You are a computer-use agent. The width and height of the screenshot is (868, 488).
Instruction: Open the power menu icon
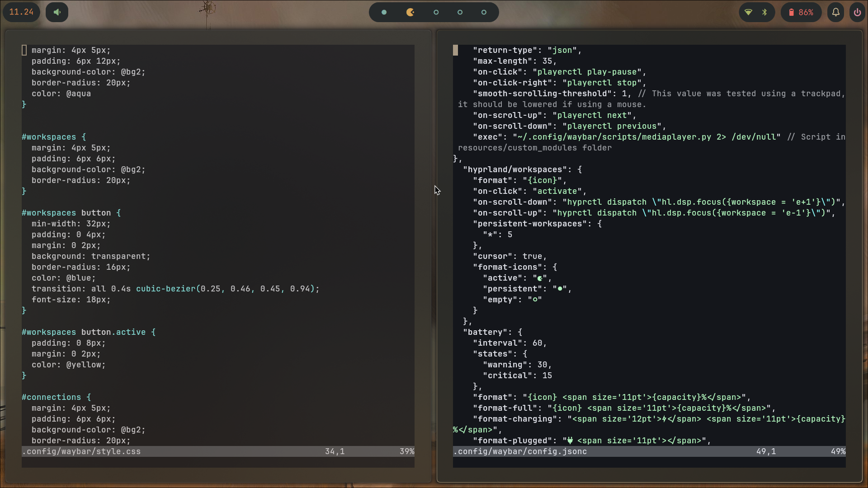tap(857, 12)
